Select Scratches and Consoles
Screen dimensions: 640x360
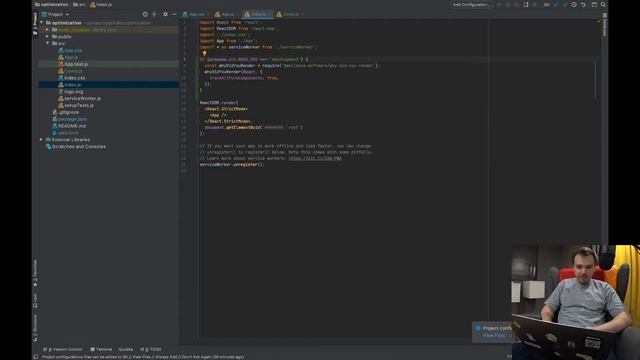(x=76, y=147)
